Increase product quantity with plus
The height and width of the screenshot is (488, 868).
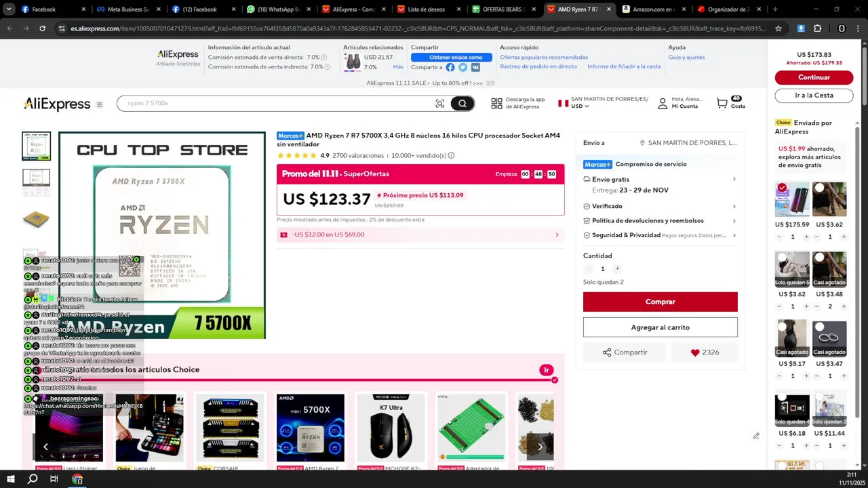point(617,269)
